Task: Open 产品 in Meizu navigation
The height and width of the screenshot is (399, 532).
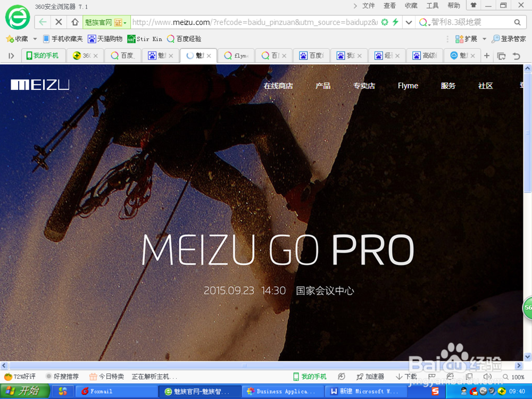Action: (x=323, y=86)
